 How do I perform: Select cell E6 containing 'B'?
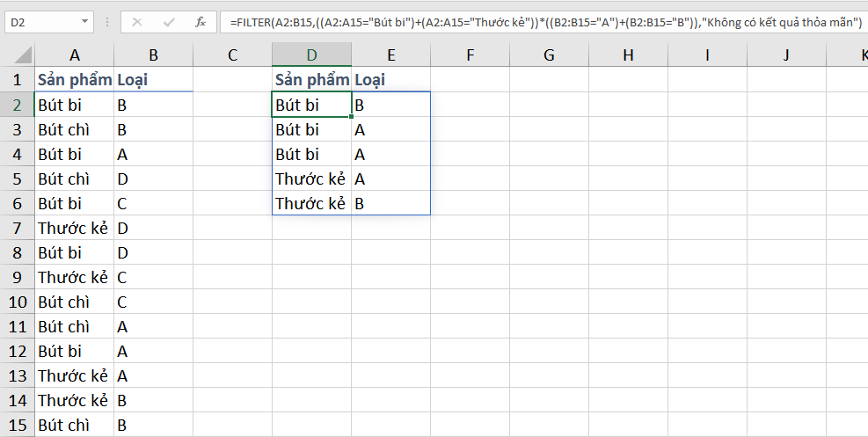pyautogui.click(x=390, y=204)
